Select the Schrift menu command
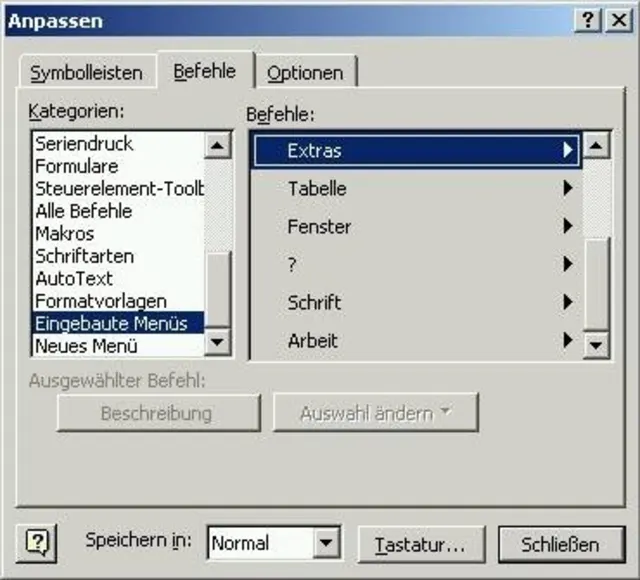This screenshot has width=640, height=580. pos(314,302)
